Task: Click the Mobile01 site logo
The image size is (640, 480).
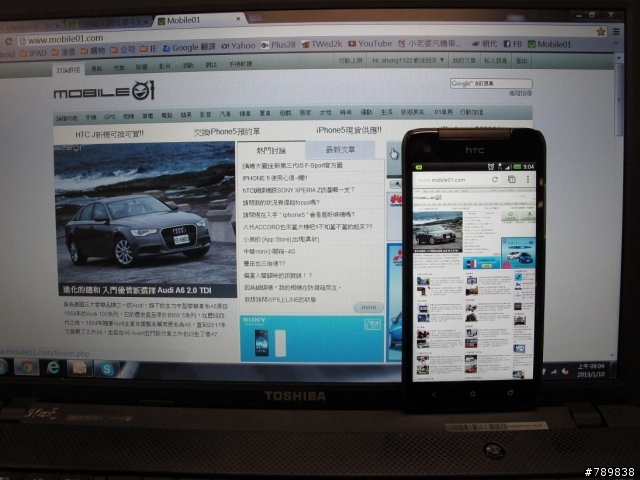Action: [x=104, y=91]
